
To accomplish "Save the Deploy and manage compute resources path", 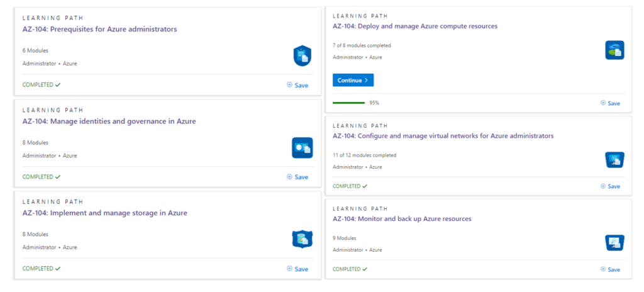I will pyautogui.click(x=610, y=103).
